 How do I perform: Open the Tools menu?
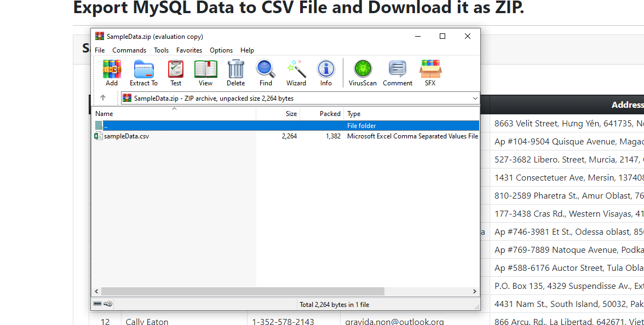click(162, 50)
